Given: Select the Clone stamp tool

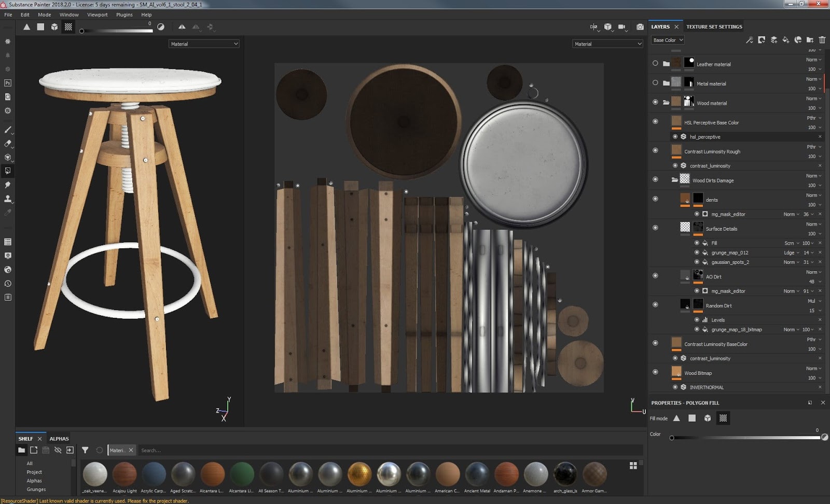Looking at the screenshot, I should tap(8, 199).
